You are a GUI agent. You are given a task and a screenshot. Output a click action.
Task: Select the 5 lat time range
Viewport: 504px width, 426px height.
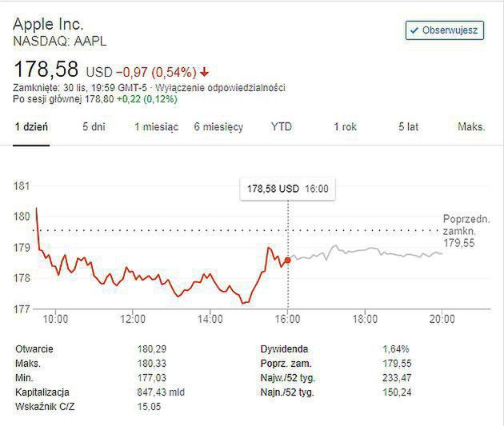(408, 127)
